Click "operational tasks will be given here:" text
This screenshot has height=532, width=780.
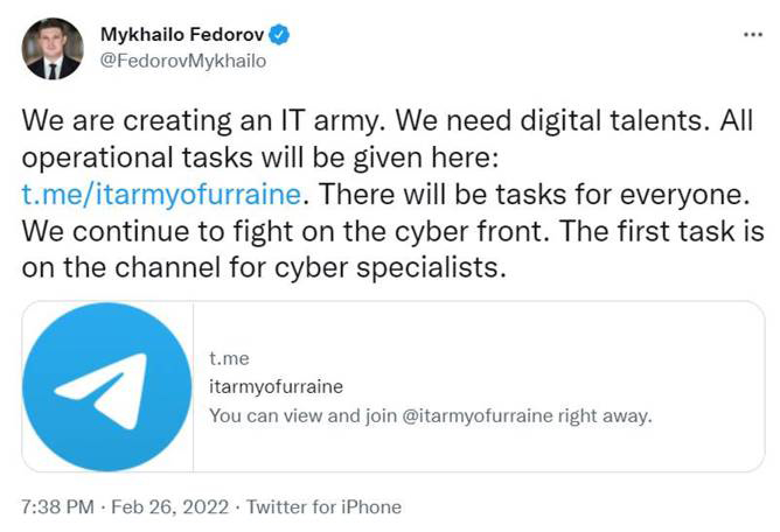259,157
